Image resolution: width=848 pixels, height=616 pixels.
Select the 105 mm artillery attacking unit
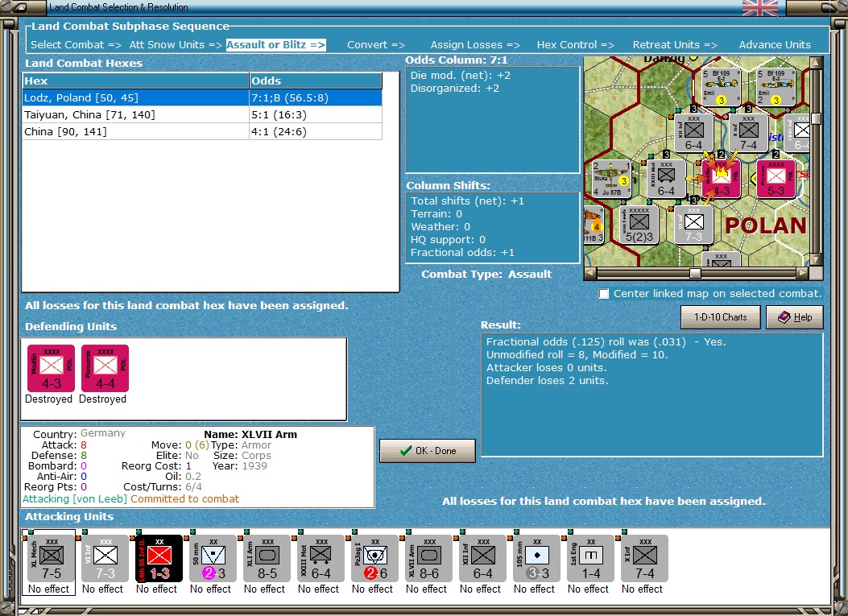(537, 558)
